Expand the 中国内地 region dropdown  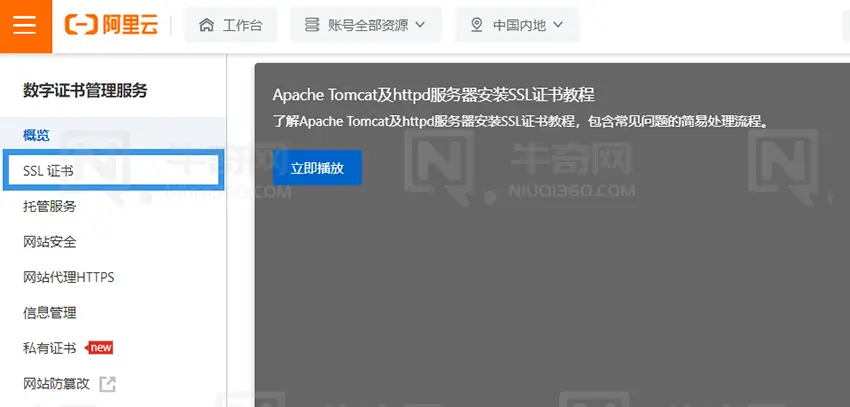[517, 25]
